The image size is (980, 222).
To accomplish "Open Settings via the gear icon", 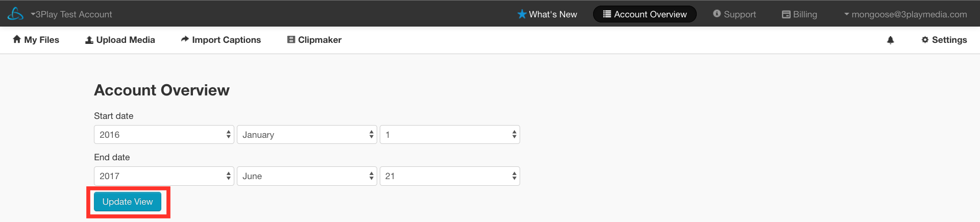I will click(925, 40).
